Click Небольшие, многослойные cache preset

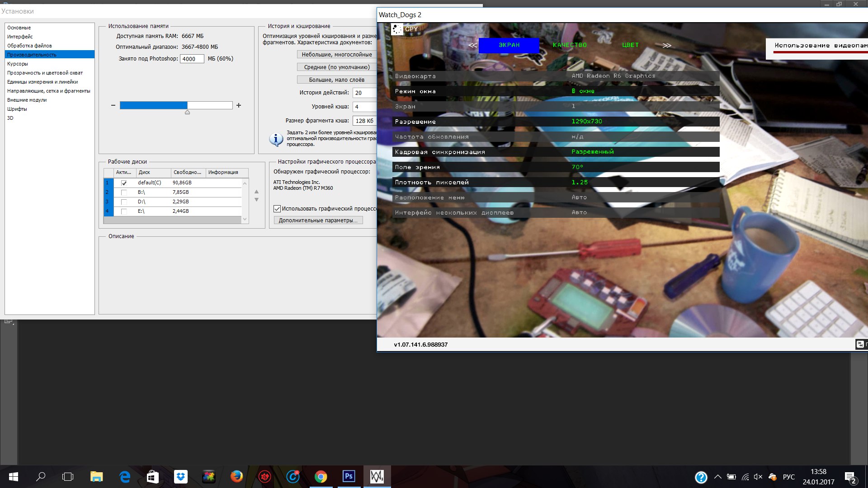click(337, 55)
